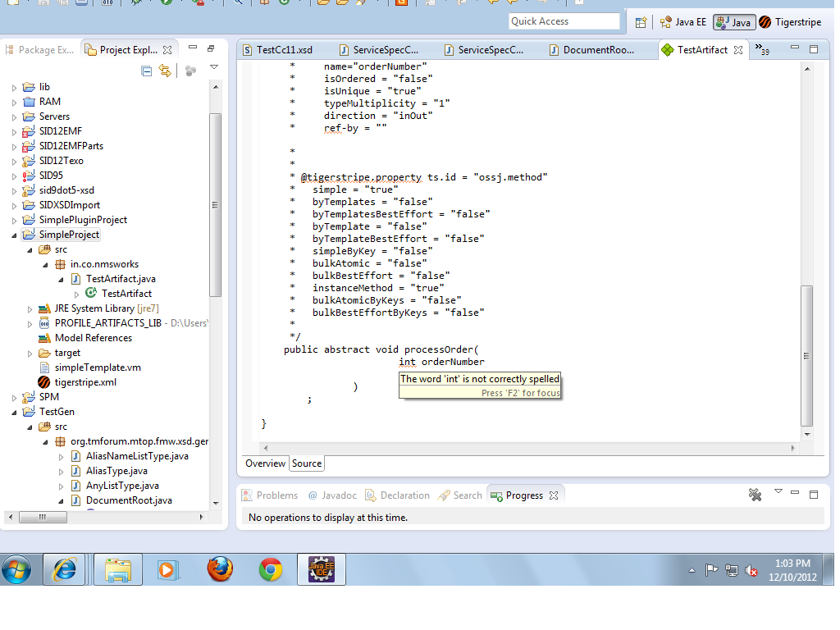Expand the JRE System Library node
The image size is (840, 630).
point(30,309)
